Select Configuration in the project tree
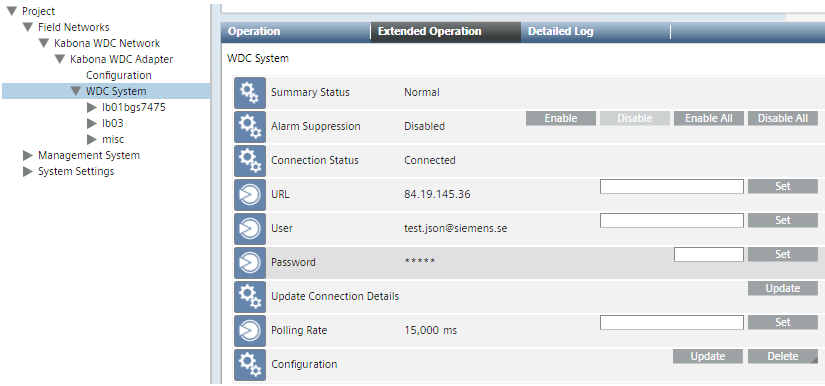Screen dimensions: 825x386 [x=119, y=75]
